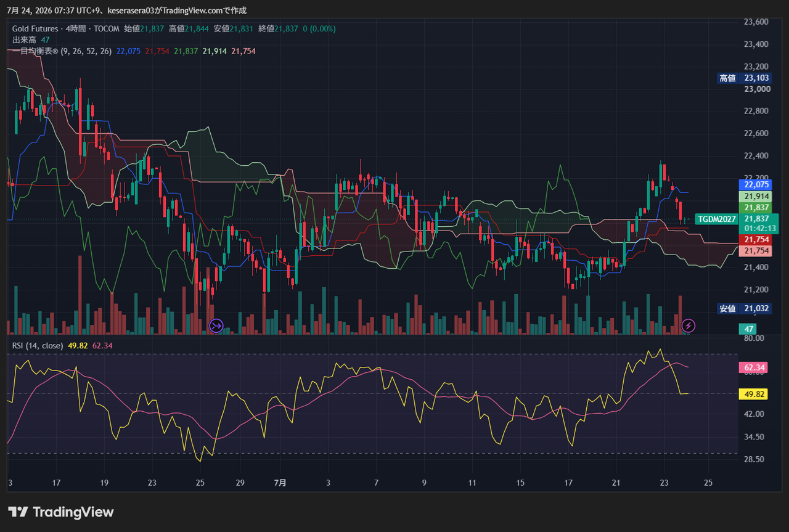
Task: Click teal volume axis label 47
Action: 748,329
